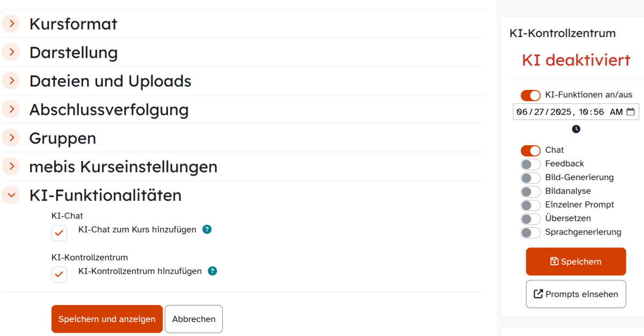Toggle KI-Funktionen an/aus switch
This screenshot has height=336, width=644.
pos(530,95)
